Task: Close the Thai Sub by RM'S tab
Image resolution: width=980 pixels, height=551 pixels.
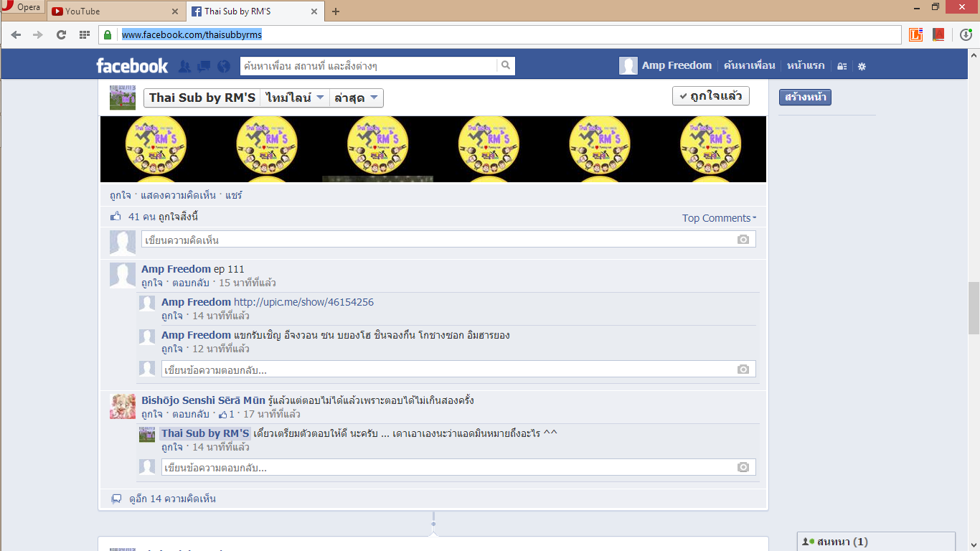Action: [314, 11]
